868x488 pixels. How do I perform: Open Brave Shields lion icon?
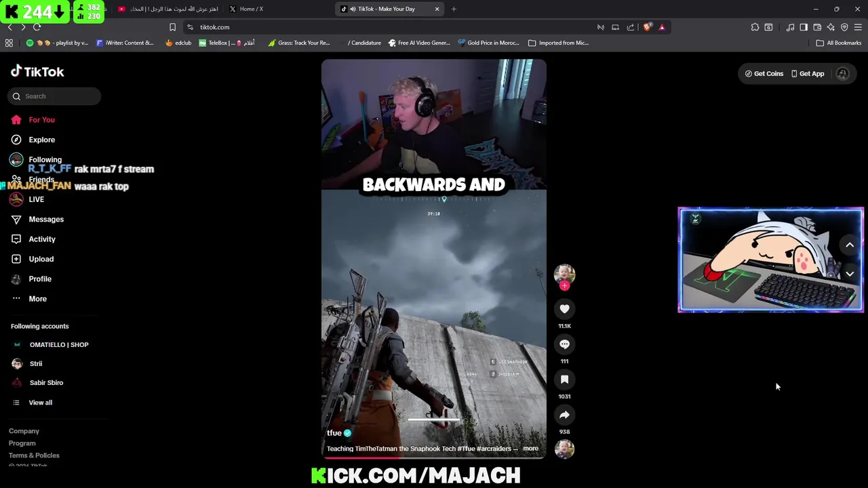647,27
